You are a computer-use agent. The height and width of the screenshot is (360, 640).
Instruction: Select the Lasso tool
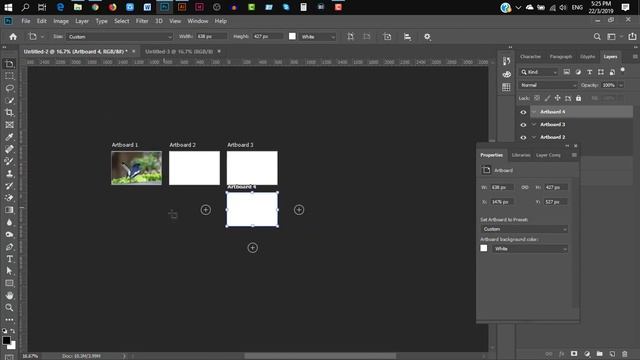click(9, 88)
